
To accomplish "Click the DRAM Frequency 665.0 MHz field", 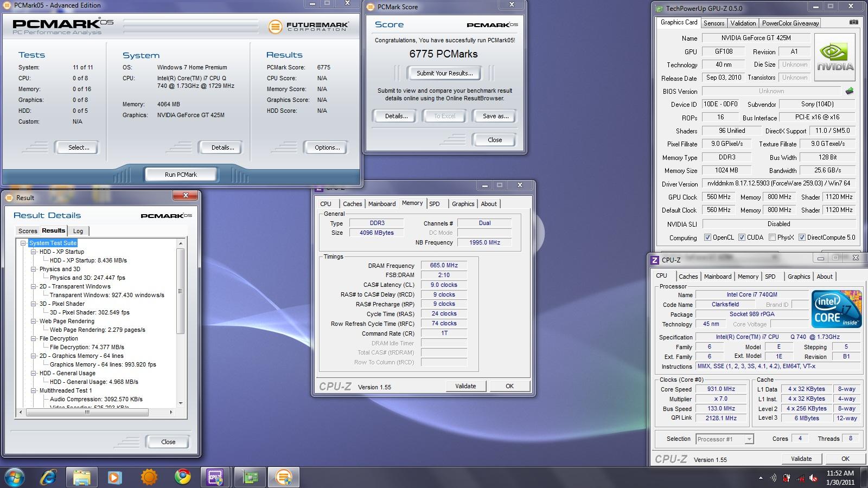I will click(x=444, y=266).
